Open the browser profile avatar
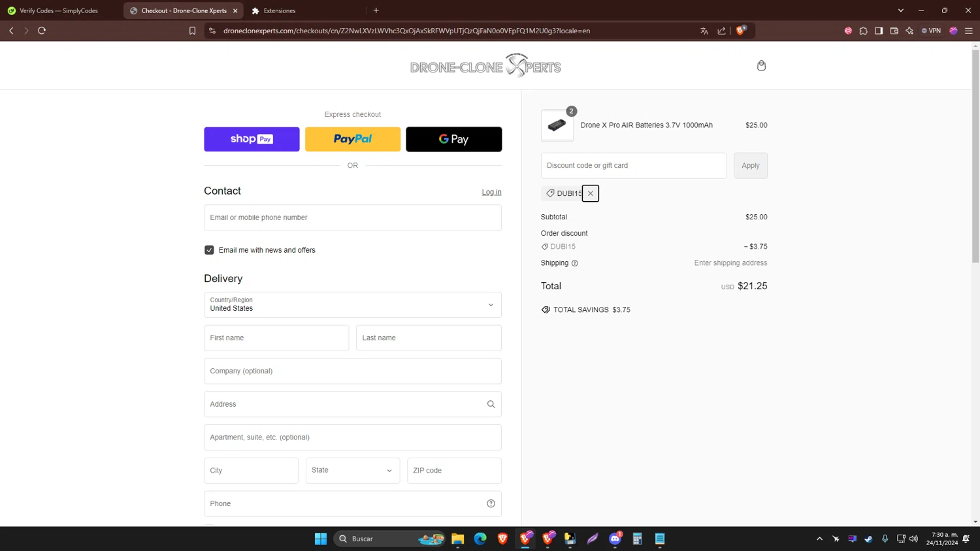The image size is (980, 551). [x=953, y=31]
